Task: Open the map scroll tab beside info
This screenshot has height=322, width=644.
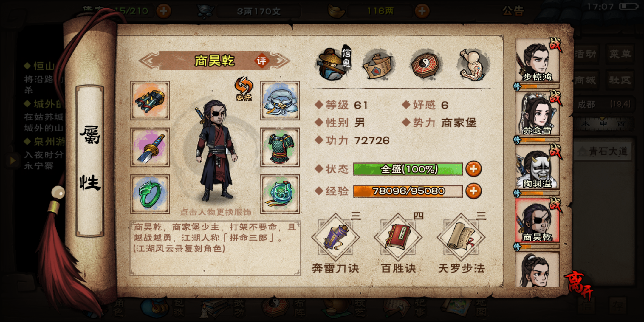Action: point(378,66)
